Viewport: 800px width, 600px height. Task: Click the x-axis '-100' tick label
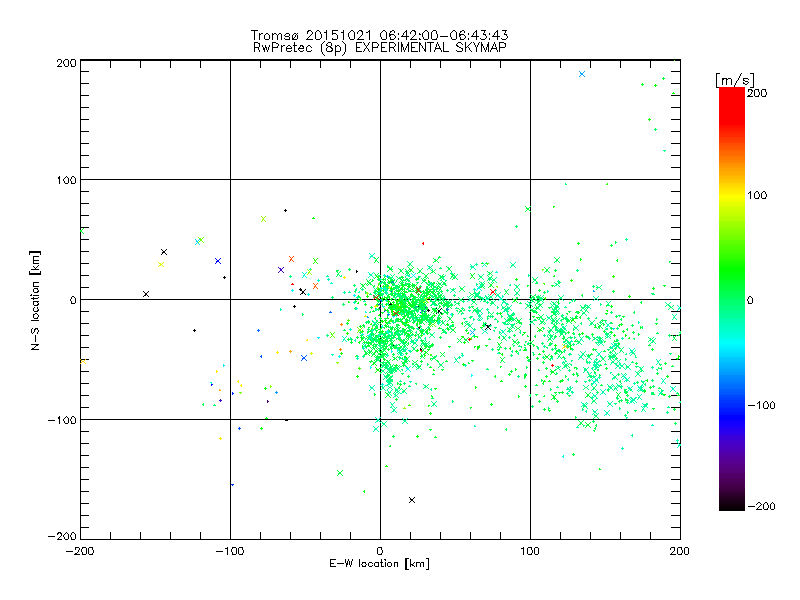click(x=230, y=551)
